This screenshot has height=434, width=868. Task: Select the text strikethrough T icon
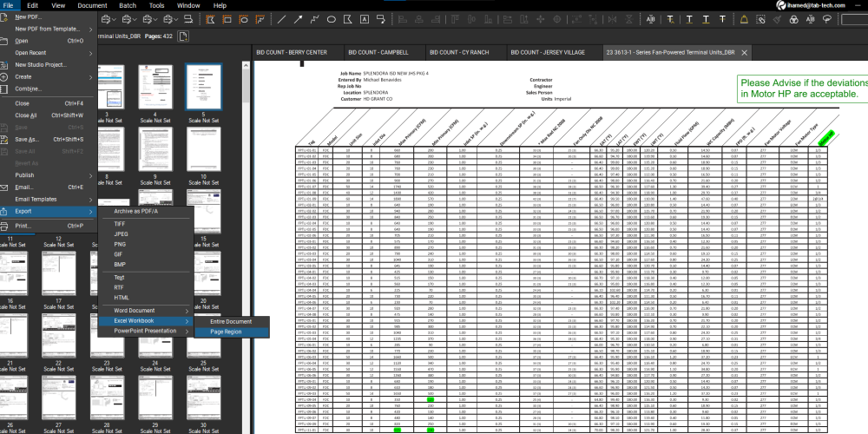point(722,19)
